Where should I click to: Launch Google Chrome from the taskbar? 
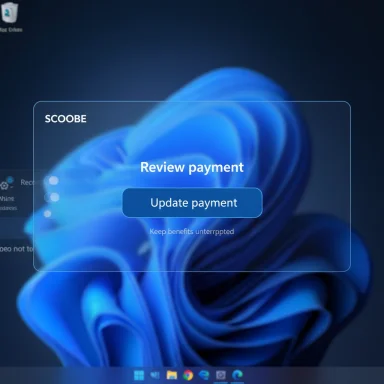pos(188,375)
